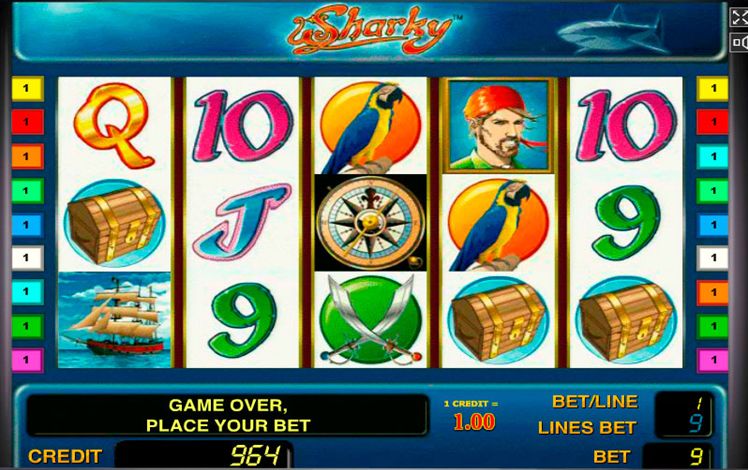Select the yellow line 1 marker on left
Viewport: 748px width, 470px height.
[27, 89]
